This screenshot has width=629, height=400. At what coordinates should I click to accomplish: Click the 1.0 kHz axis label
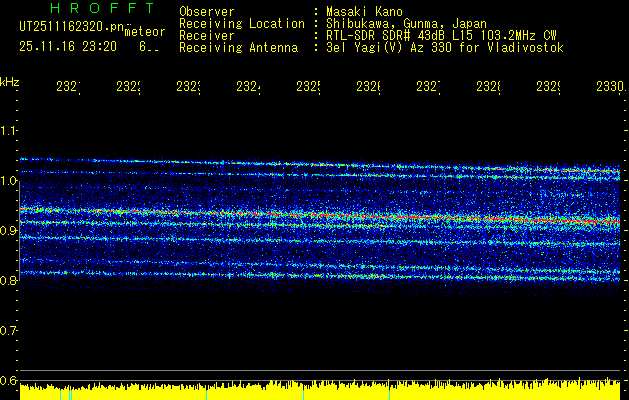(8, 181)
